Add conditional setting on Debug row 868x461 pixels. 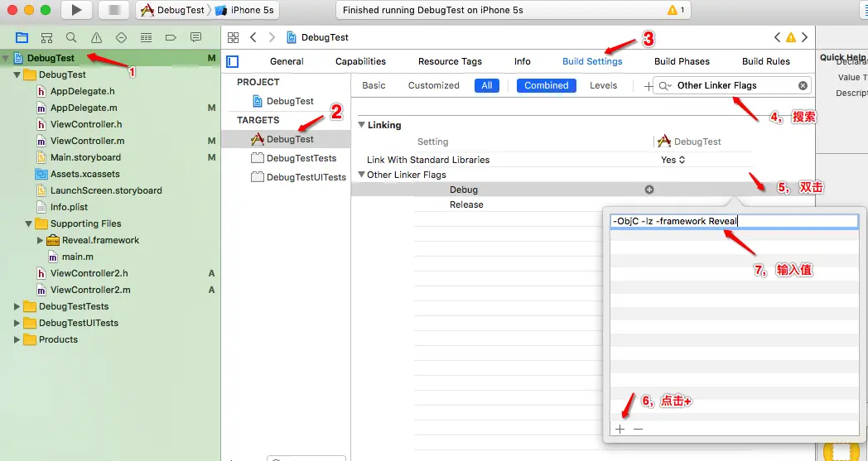[x=649, y=190]
